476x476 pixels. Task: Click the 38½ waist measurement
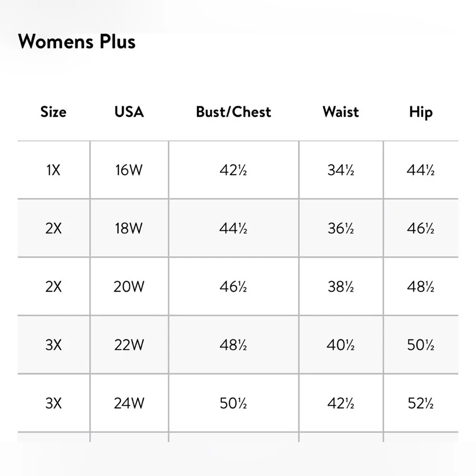click(341, 287)
